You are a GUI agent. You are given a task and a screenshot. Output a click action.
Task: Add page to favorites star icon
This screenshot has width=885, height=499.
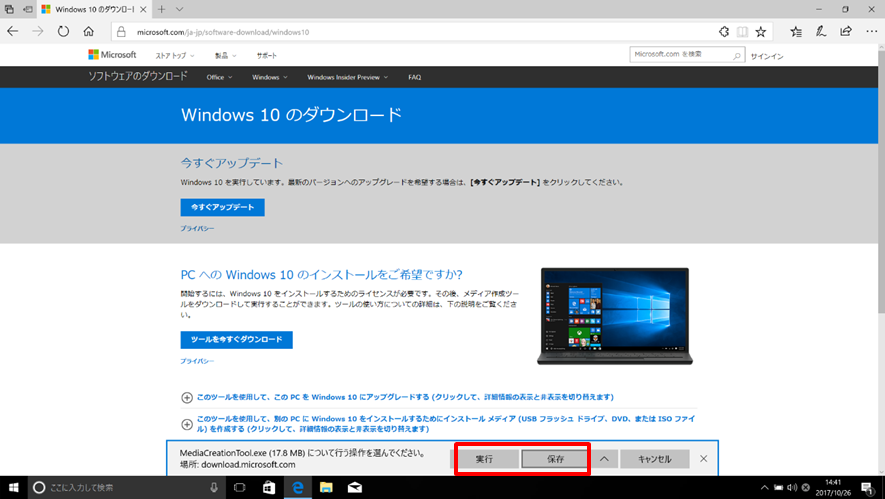point(761,32)
